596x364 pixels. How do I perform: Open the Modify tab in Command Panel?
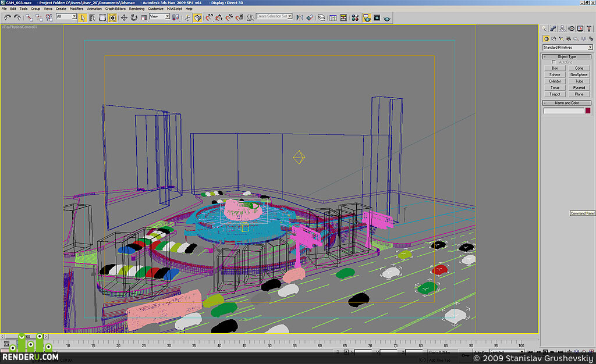553,28
